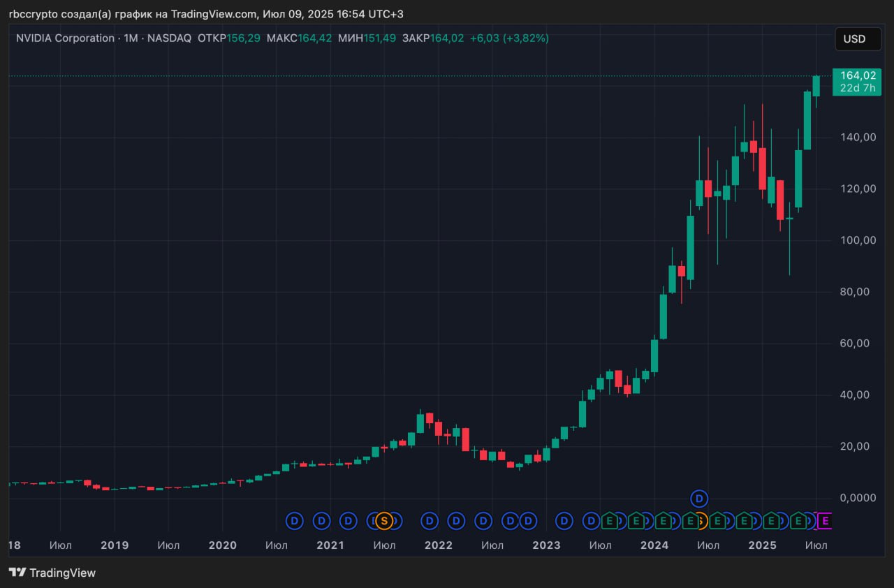Click the NVIDIA Corporation symbol title
This screenshot has width=894, height=588.
pos(65,38)
